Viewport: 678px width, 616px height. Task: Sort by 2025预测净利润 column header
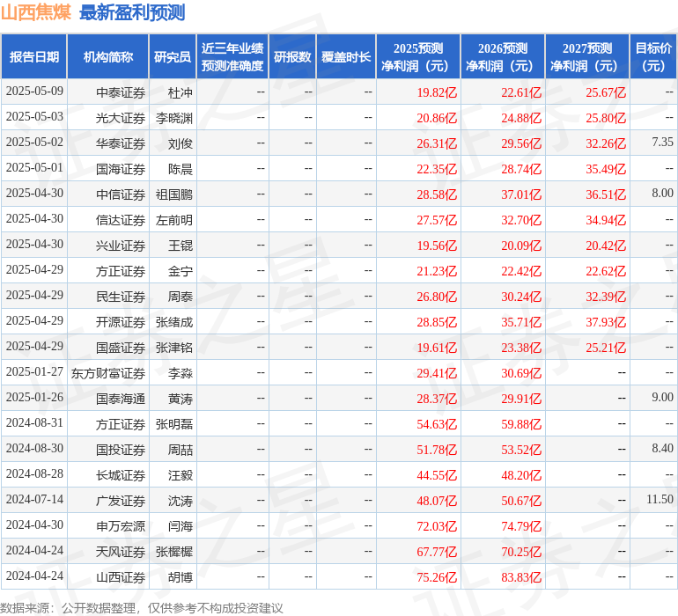click(x=418, y=57)
